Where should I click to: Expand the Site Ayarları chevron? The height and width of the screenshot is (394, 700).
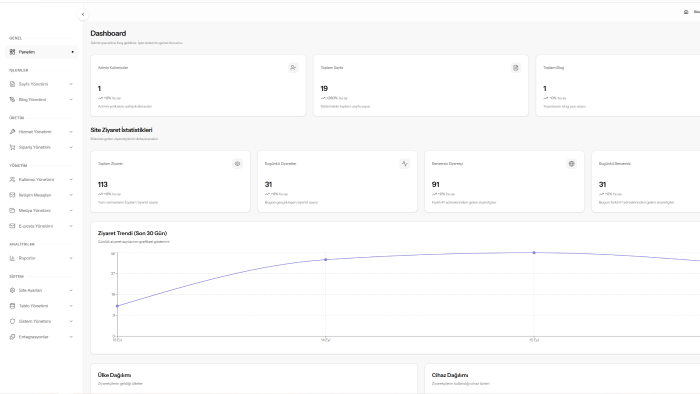[71, 290]
